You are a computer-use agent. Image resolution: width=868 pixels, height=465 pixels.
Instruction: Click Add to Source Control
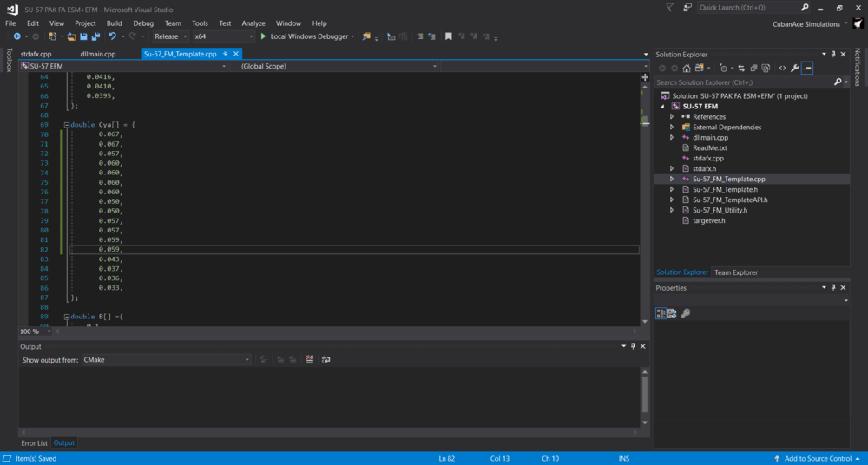click(x=818, y=458)
